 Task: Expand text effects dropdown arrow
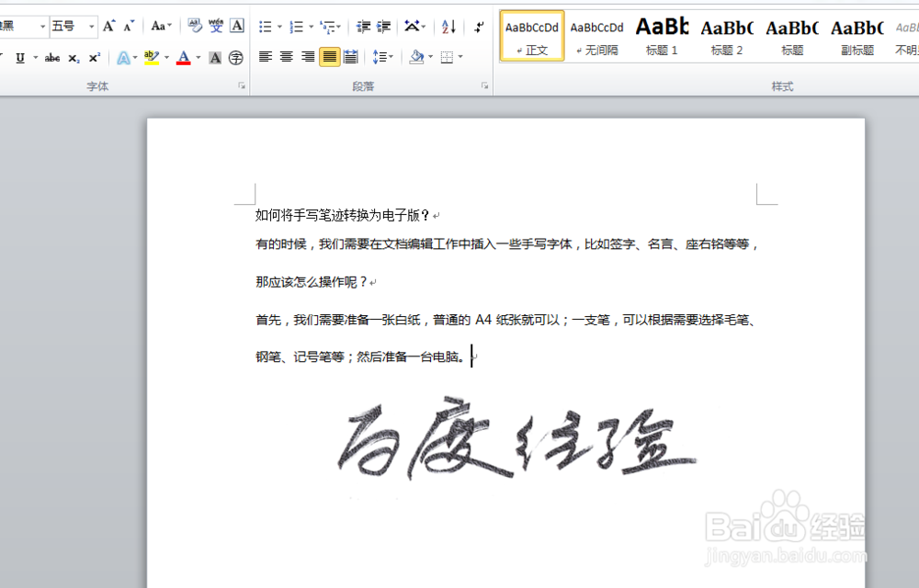click(135, 57)
